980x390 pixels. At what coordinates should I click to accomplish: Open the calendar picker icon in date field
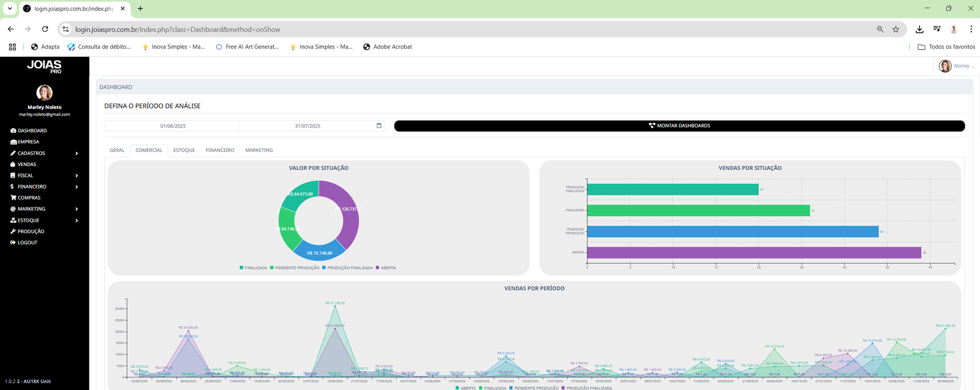(379, 126)
